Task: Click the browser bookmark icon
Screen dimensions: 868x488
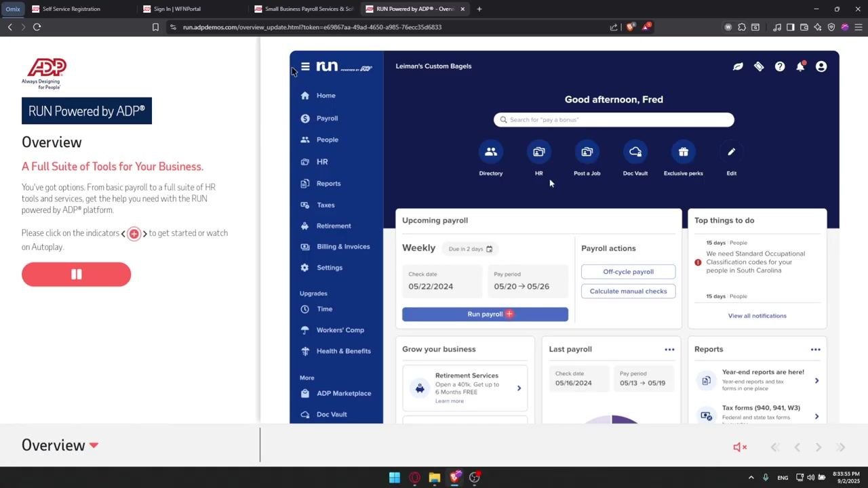Action: pos(155,27)
